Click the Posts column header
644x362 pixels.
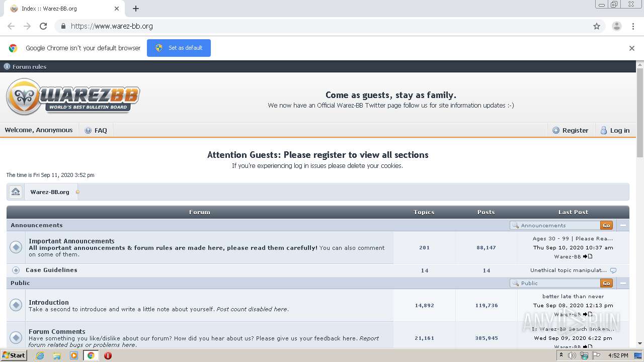coord(486,212)
